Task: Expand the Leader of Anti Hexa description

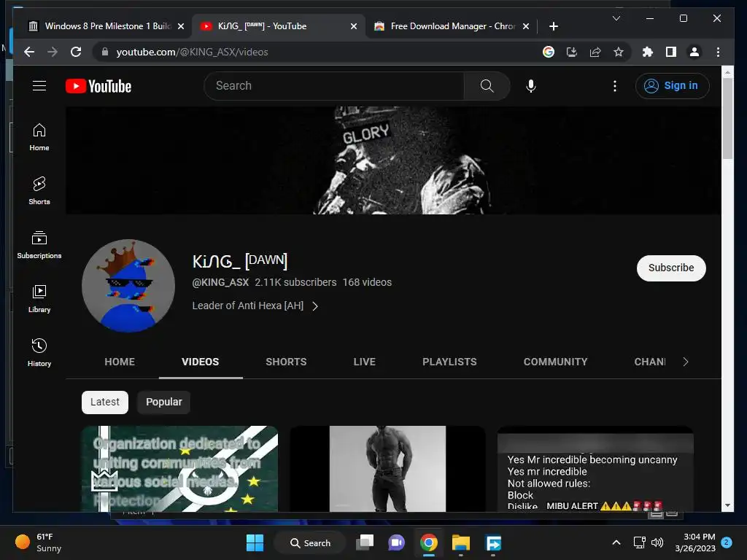Action: (255, 306)
